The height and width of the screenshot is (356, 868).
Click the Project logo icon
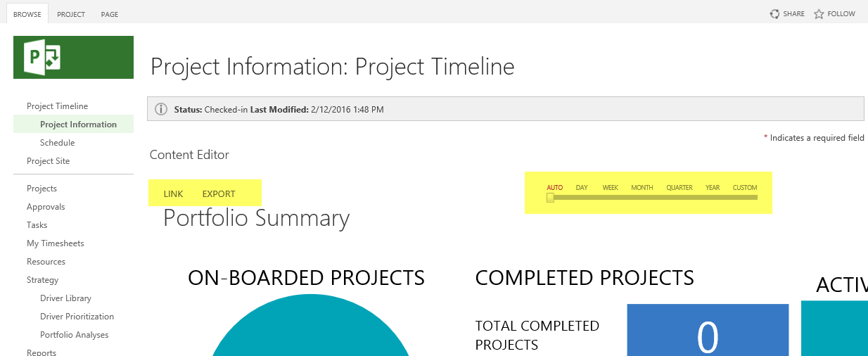pyautogui.click(x=42, y=57)
